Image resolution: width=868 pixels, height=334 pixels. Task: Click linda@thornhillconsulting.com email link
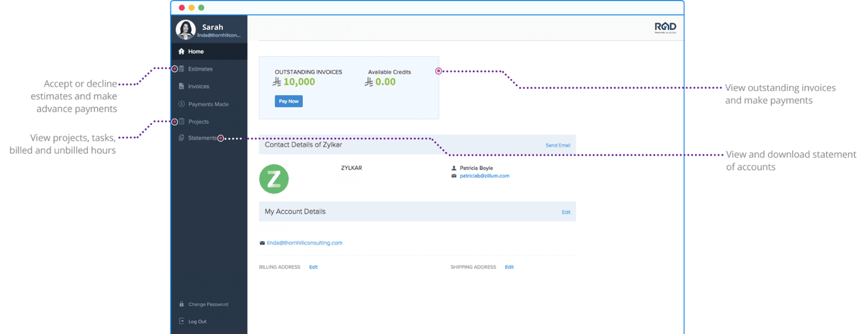(304, 243)
